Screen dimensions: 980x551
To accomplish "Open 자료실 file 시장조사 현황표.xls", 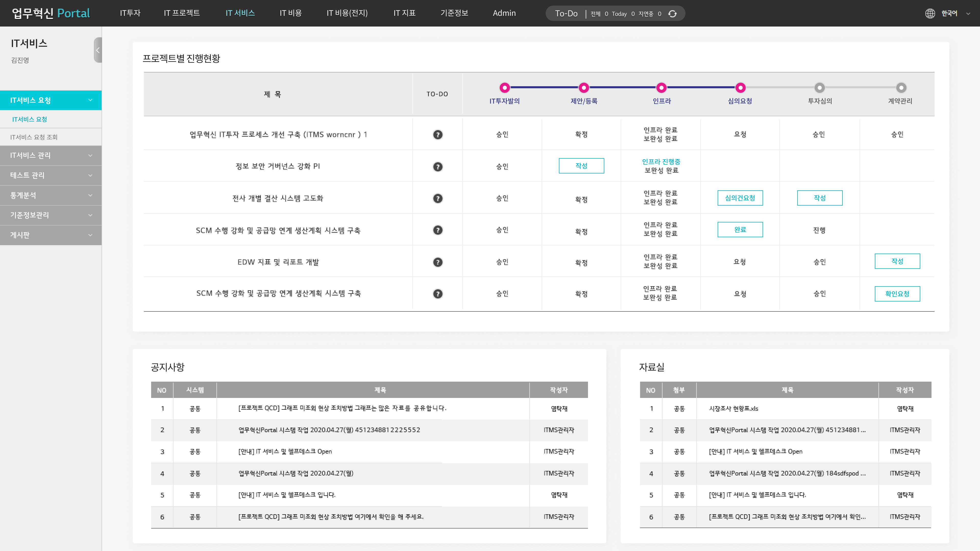I will tap(733, 409).
